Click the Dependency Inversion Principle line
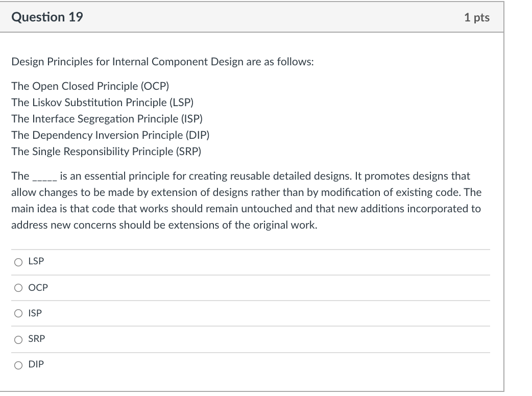 [x=110, y=135]
